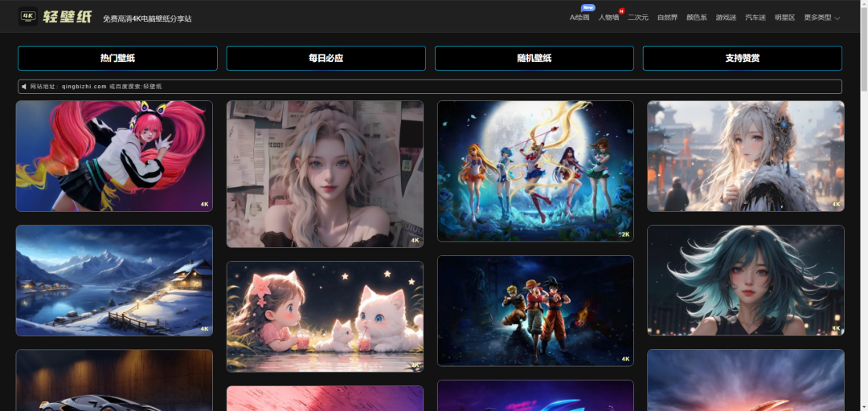Click the 4K logo icon in header
Viewport: 868px width, 411px height.
tap(28, 16)
